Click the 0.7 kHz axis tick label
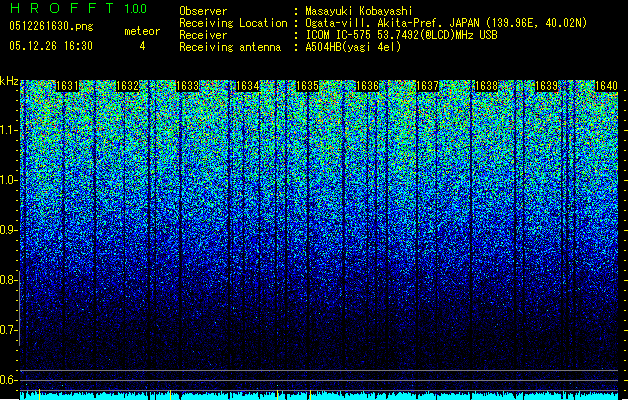The height and width of the screenshot is (400, 629). tap(8, 330)
